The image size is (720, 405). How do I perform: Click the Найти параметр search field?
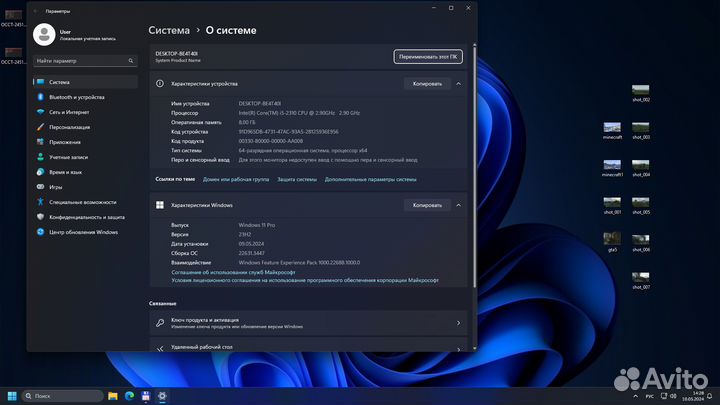coord(84,61)
